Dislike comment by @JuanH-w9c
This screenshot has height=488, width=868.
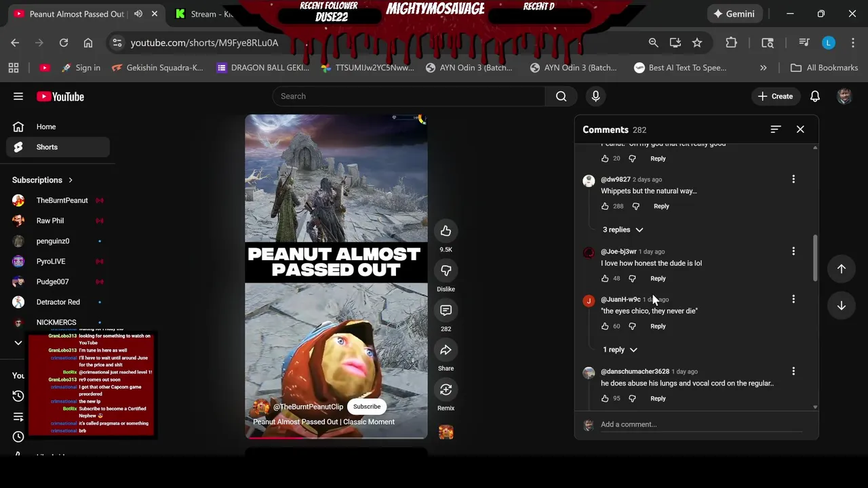pos(632,326)
